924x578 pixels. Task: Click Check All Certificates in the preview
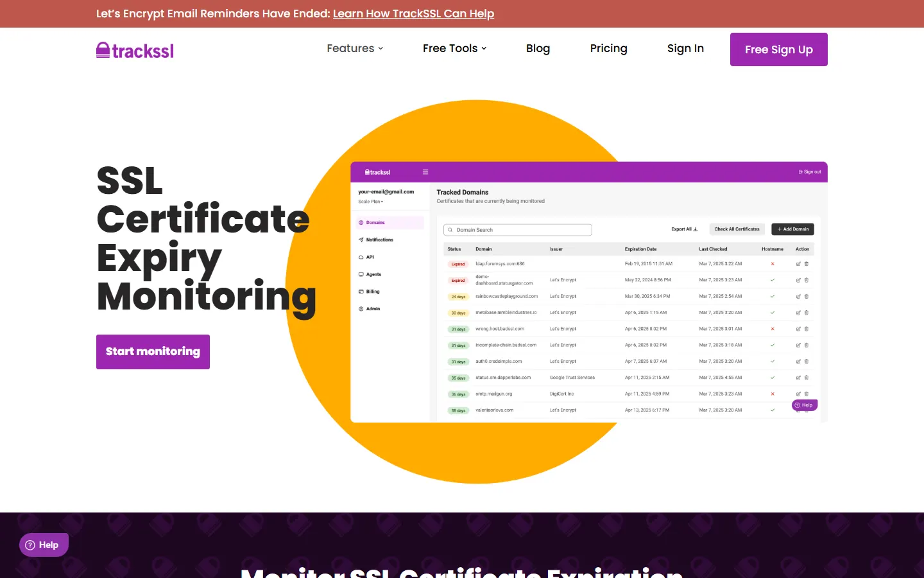tap(737, 229)
